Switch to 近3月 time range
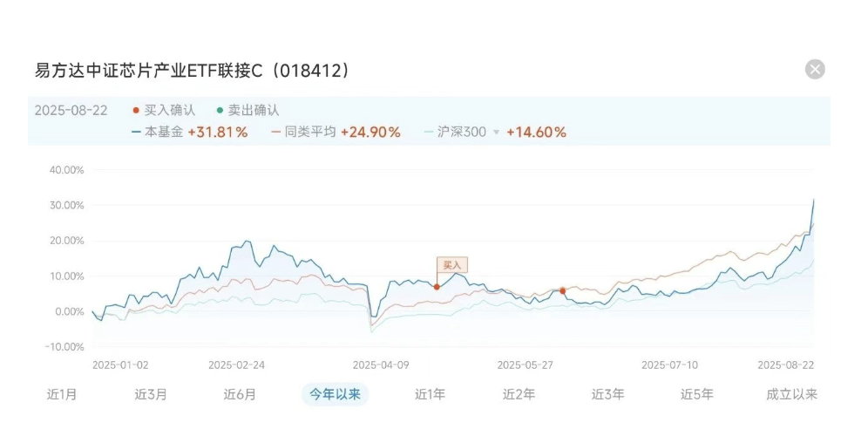 coord(151,394)
